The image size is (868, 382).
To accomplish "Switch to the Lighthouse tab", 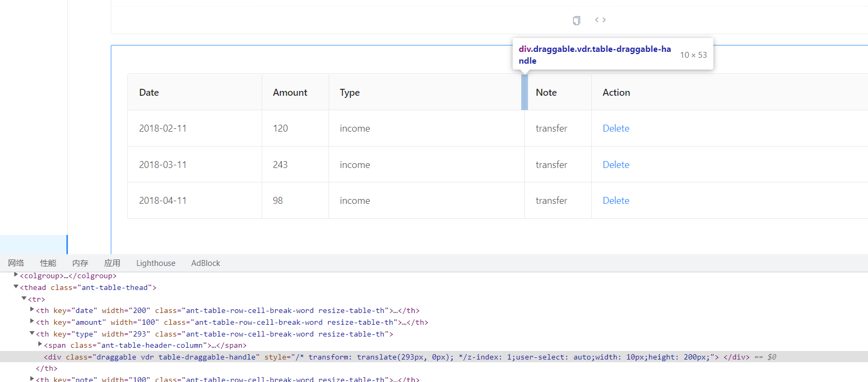I will point(156,263).
